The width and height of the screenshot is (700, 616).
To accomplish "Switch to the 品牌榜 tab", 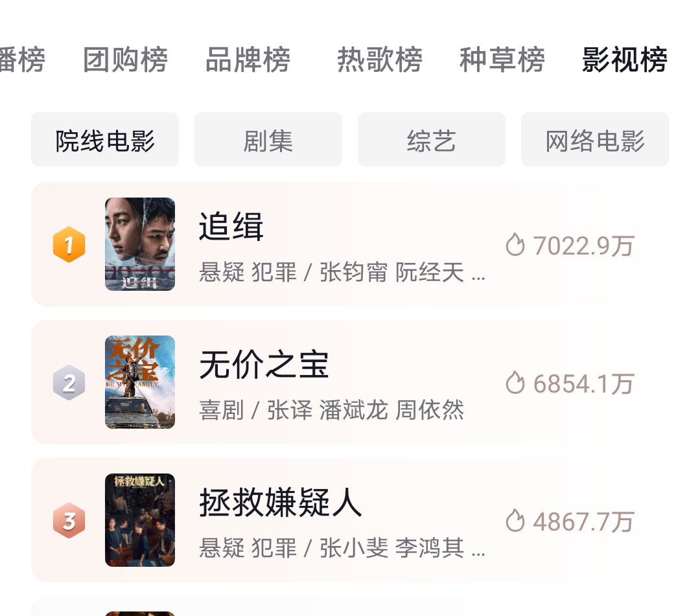I will point(248,60).
